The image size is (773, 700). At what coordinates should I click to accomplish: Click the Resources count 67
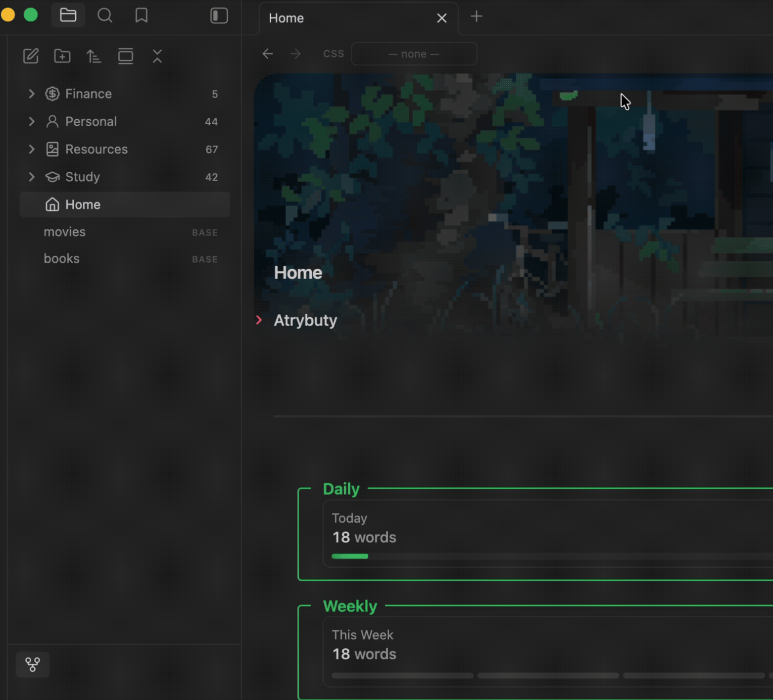[212, 150]
